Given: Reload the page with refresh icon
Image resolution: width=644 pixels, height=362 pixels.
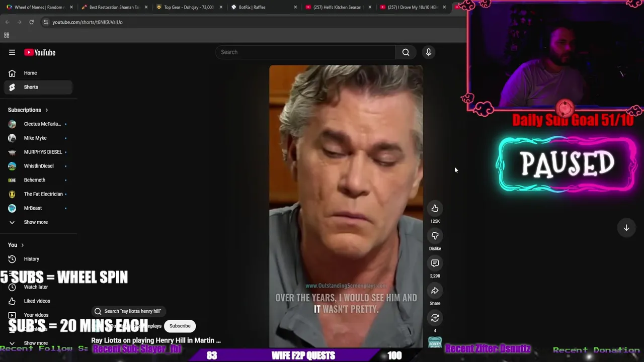Looking at the screenshot, I should [31, 22].
